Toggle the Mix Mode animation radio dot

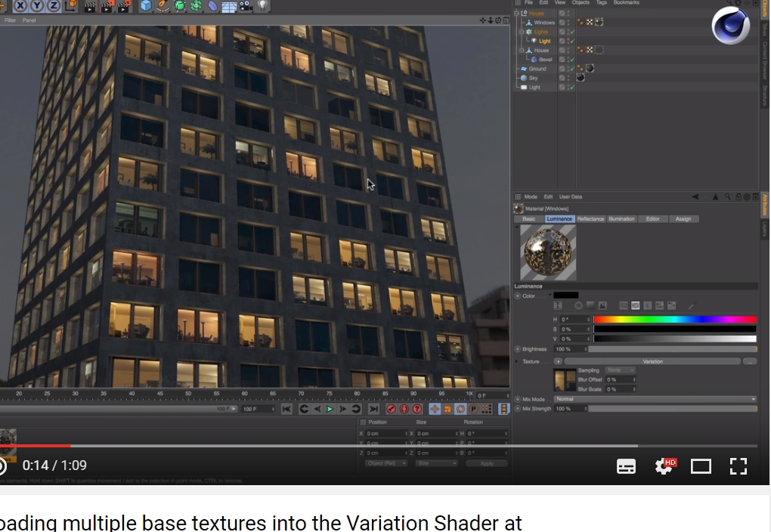tap(518, 399)
